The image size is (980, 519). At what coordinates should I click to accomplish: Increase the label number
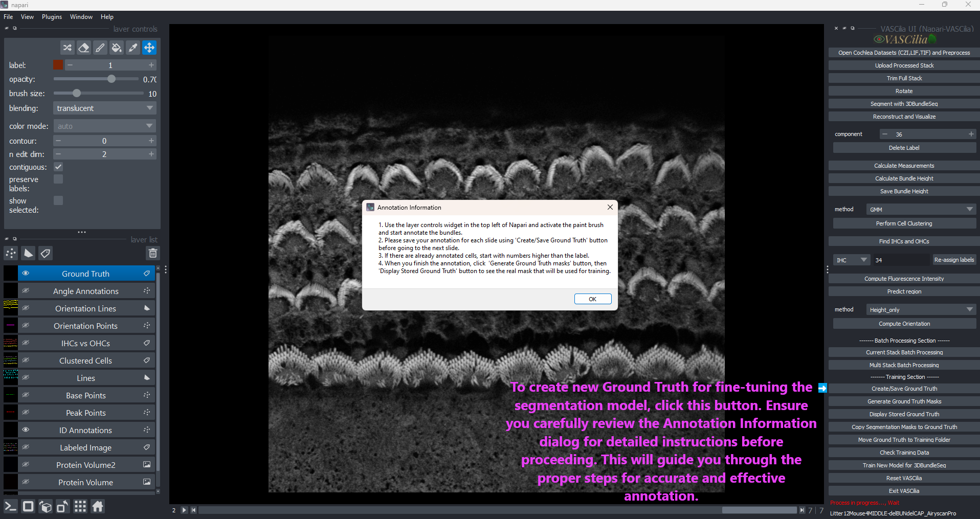click(151, 65)
